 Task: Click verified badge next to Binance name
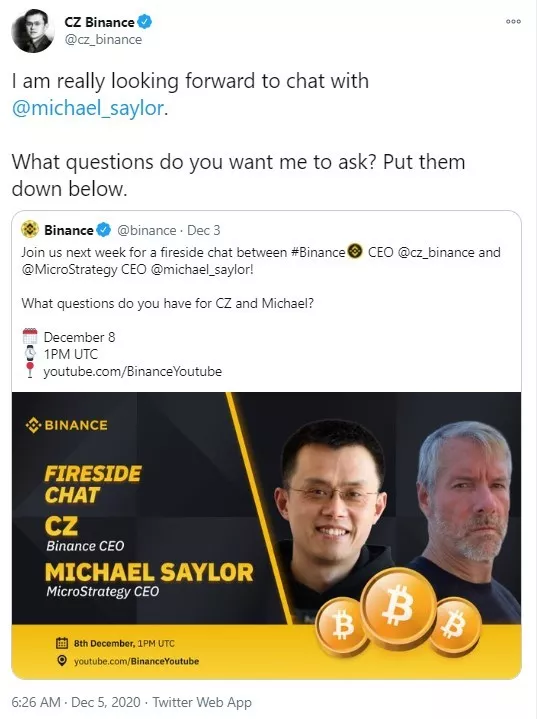coord(104,230)
